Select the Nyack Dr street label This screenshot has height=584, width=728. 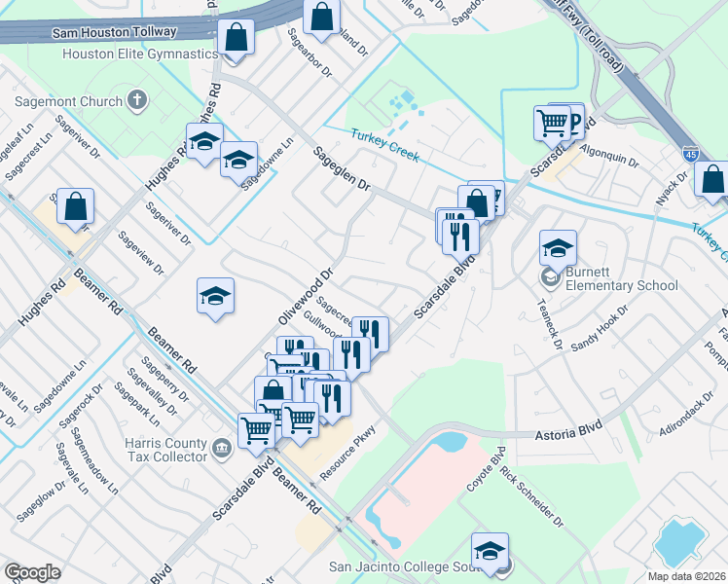coord(672,189)
